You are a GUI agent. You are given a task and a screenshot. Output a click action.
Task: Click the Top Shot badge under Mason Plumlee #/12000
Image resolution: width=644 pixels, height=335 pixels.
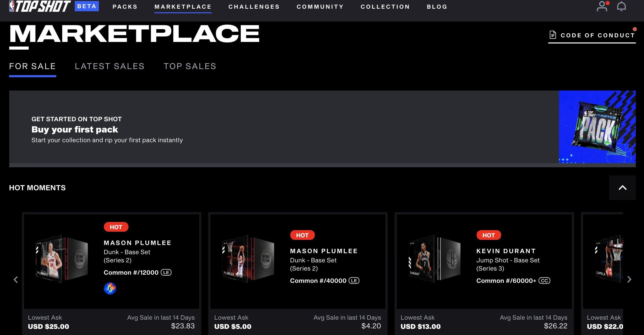pyautogui.click(x=110, y=288)
